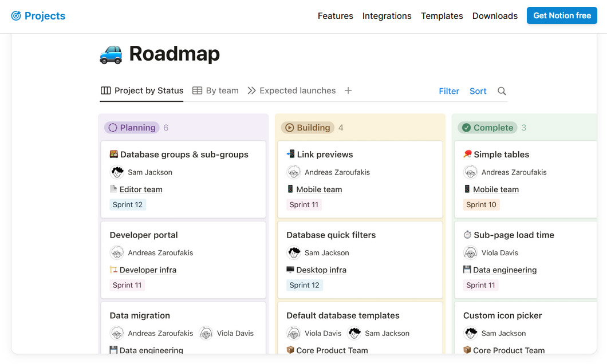Open the Expected launches tab
Screen dimensions: 607x364
click(291, 90)
